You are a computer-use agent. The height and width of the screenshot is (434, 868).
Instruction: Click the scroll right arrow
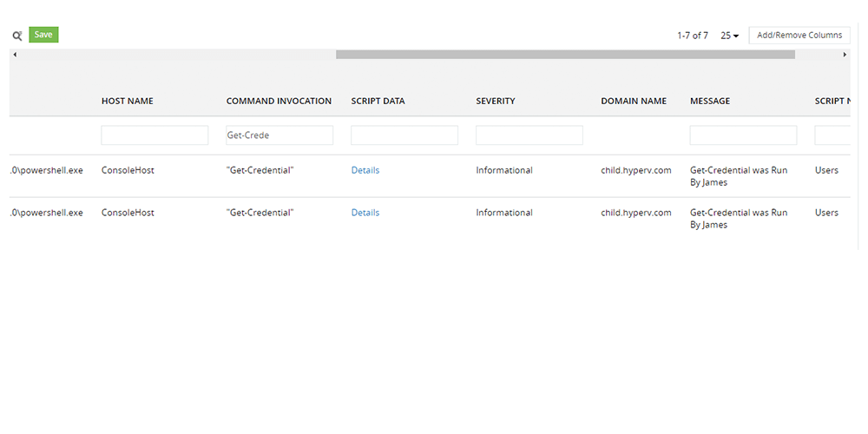click(x=845, y=55)
